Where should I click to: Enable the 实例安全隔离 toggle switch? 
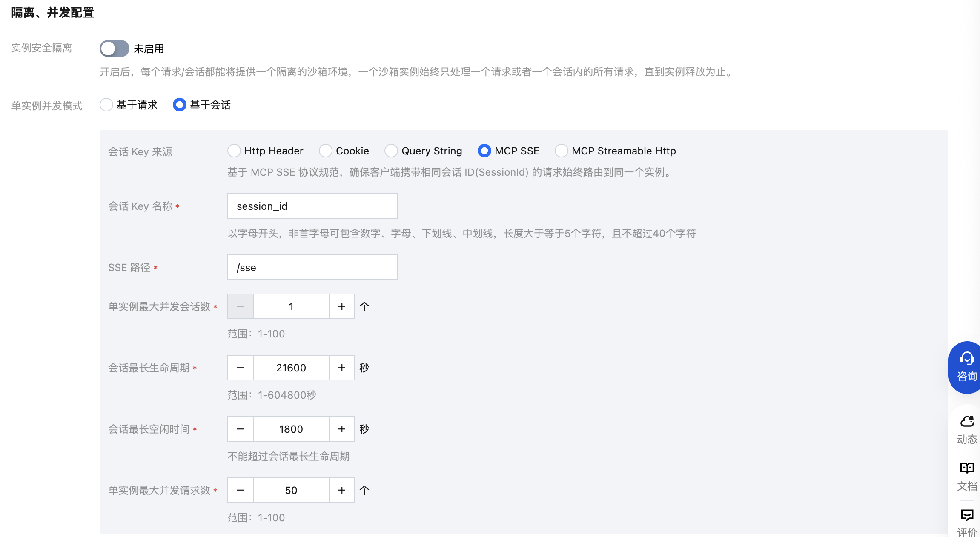click(x=114, y=49)
